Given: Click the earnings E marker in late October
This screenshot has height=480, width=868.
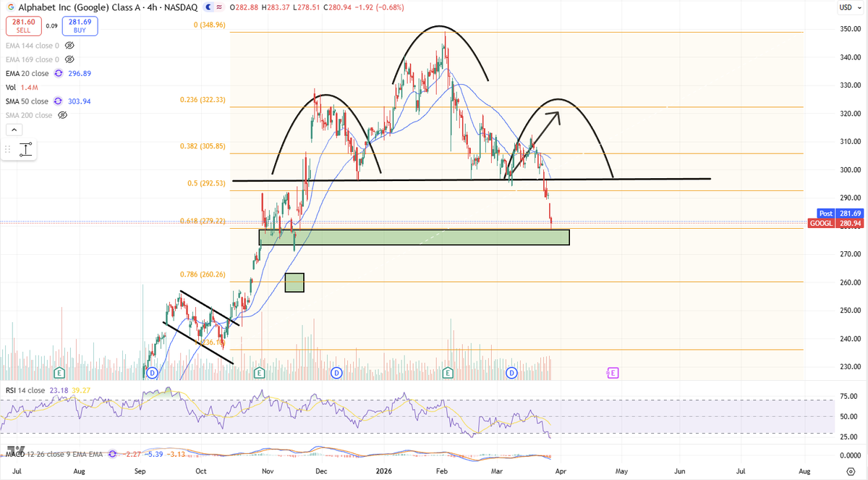Looking at the screenshot, I should click(260, 373).
